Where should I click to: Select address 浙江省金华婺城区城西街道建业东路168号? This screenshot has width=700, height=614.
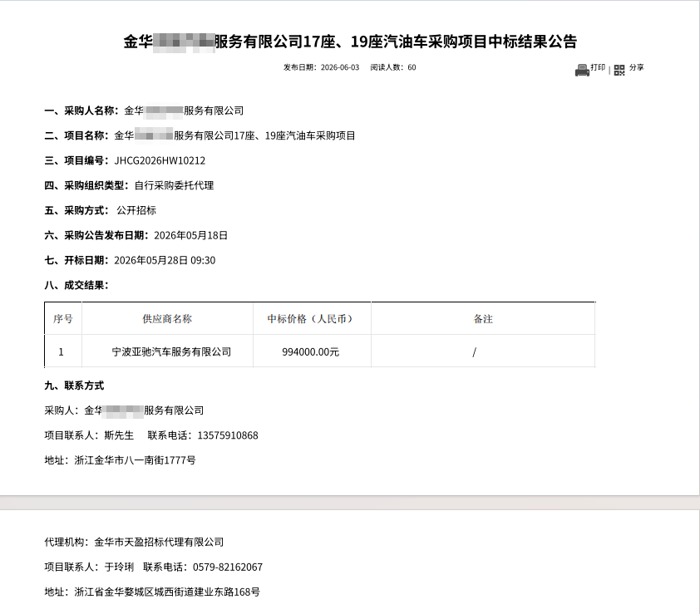click(167, 592)
